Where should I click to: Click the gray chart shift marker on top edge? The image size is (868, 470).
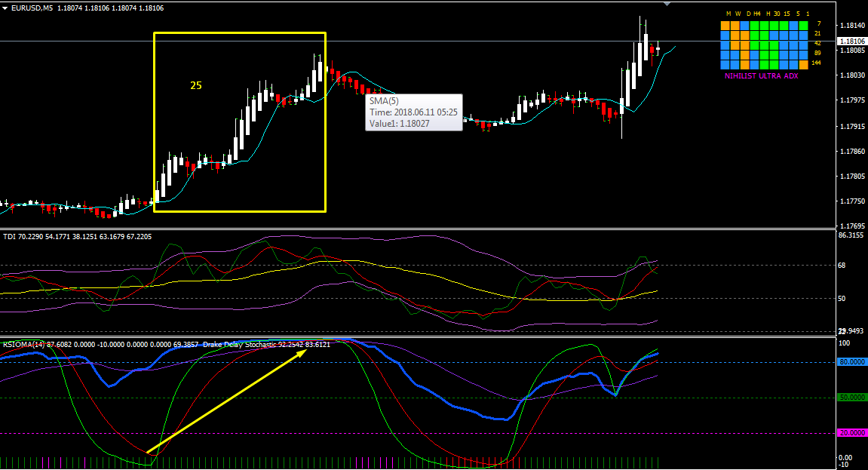pos(667,4)
